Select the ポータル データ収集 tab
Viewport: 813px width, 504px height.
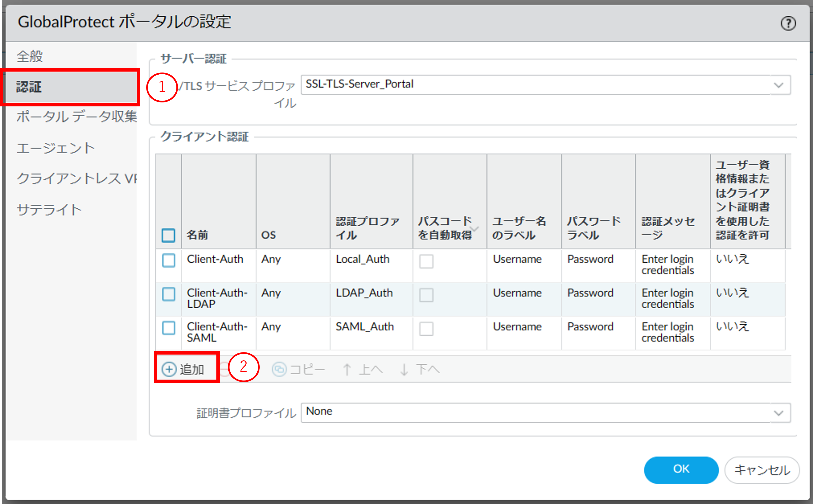(x=76, y=117)
